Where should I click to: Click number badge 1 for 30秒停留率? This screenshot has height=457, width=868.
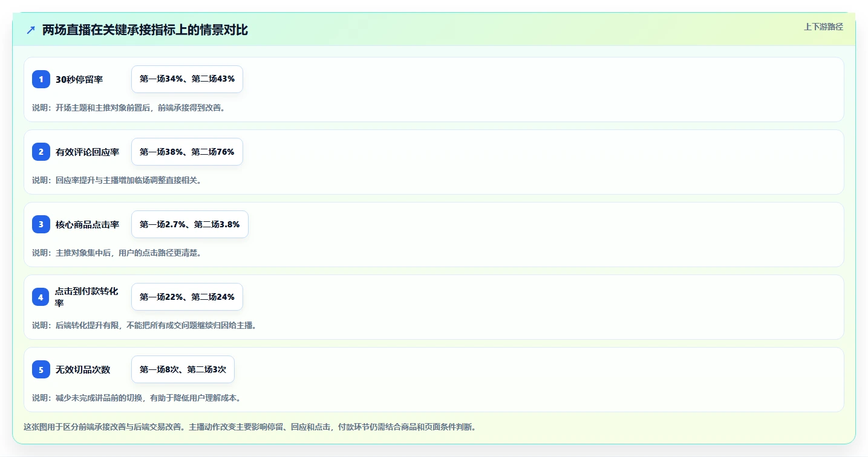coord(41,79)
